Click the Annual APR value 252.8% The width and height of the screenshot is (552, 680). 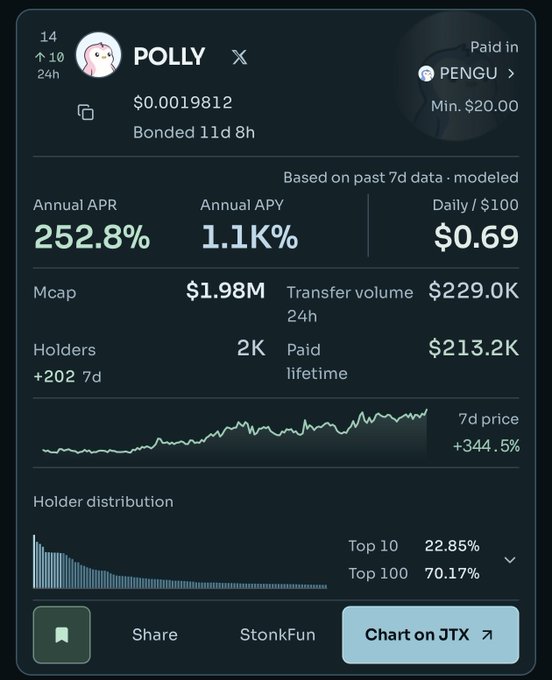(x=92, y=237)
